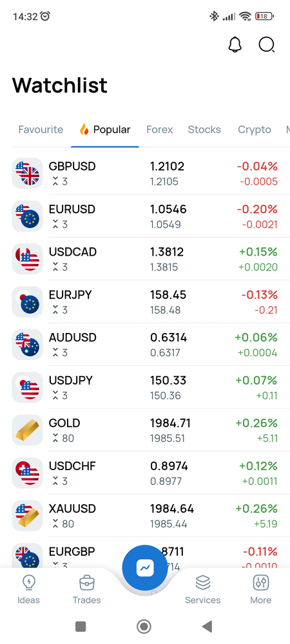
Task: Switch to the Stocks tab
Action: pyautogui.click(x=204, y=130)
